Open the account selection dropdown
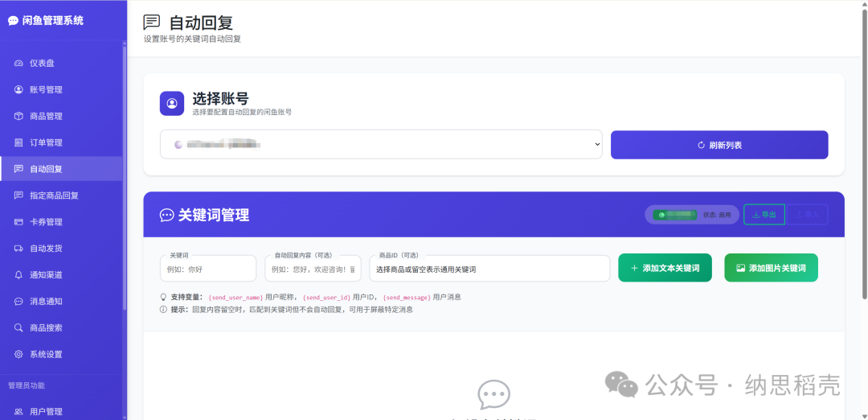Screen dimensions: 868x420 [x=381, y=145]
